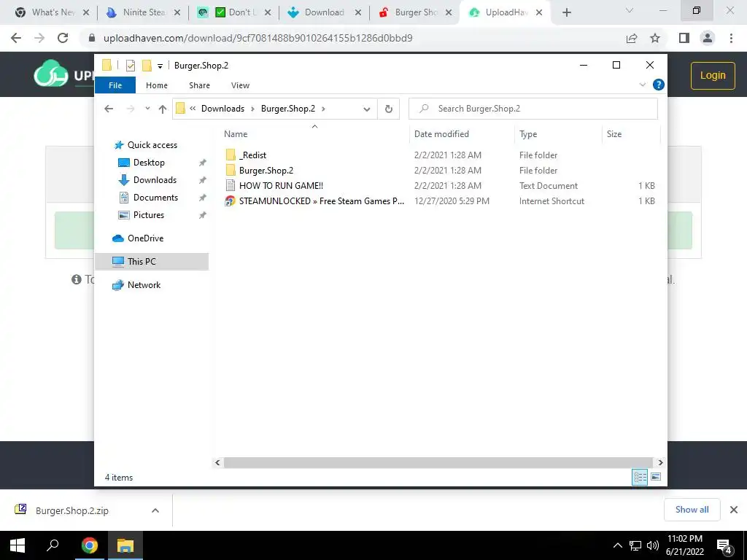Click Downloads in the breadcrumb path
The width and height of the screenshot is (747, 560).
coord(222,109)
